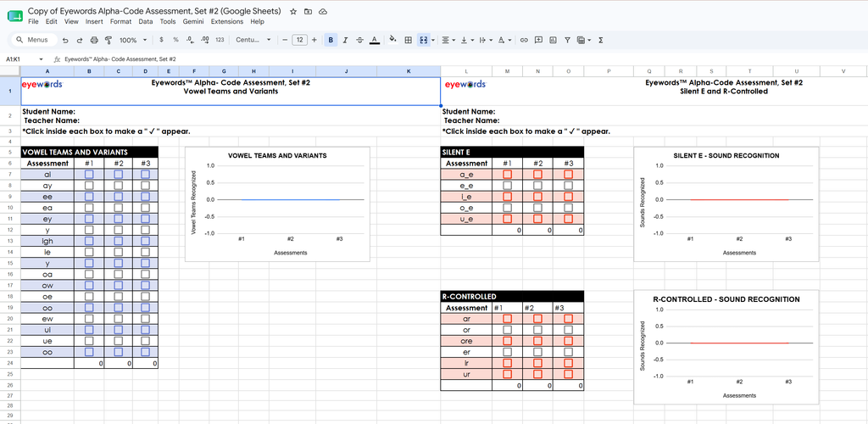
Task: Check the 'o_e' box under #3
Action: pyautogui.click(x=569, y=208)
